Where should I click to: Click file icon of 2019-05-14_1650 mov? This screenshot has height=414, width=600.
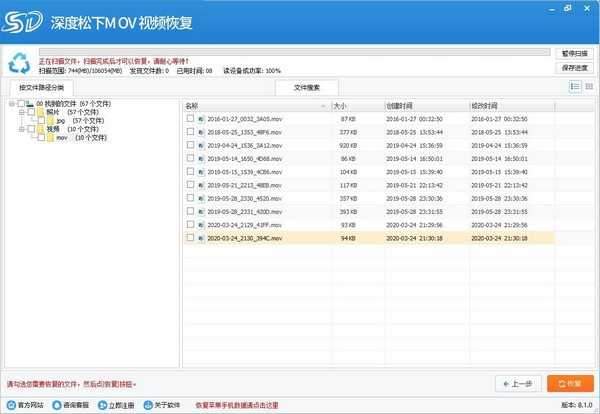tap(201, 159)
